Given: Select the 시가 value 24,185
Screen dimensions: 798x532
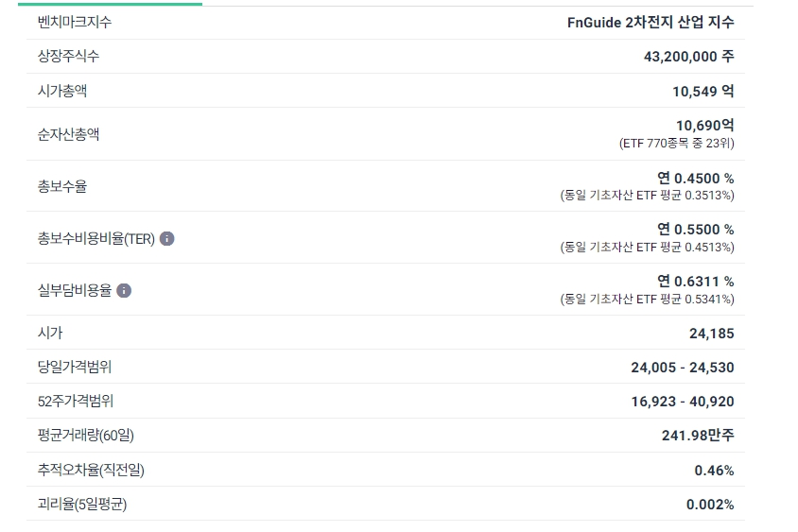Looking at the screenshot, I should point(711,334).
